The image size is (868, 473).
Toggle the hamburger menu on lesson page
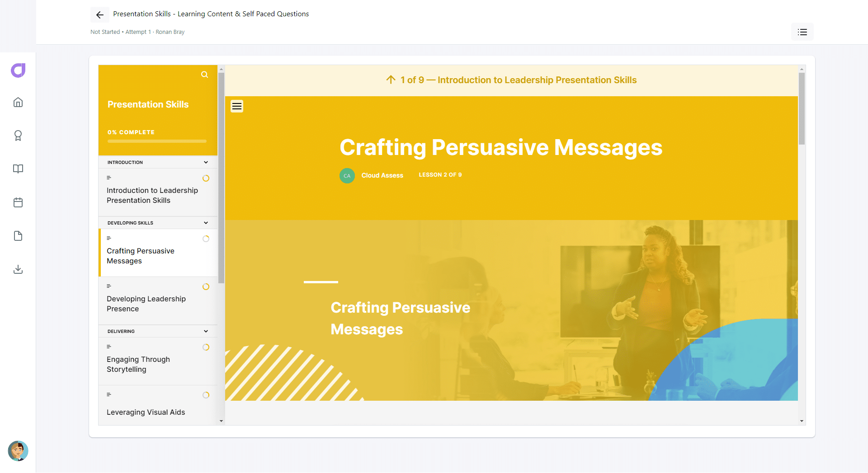click(237, 106)
